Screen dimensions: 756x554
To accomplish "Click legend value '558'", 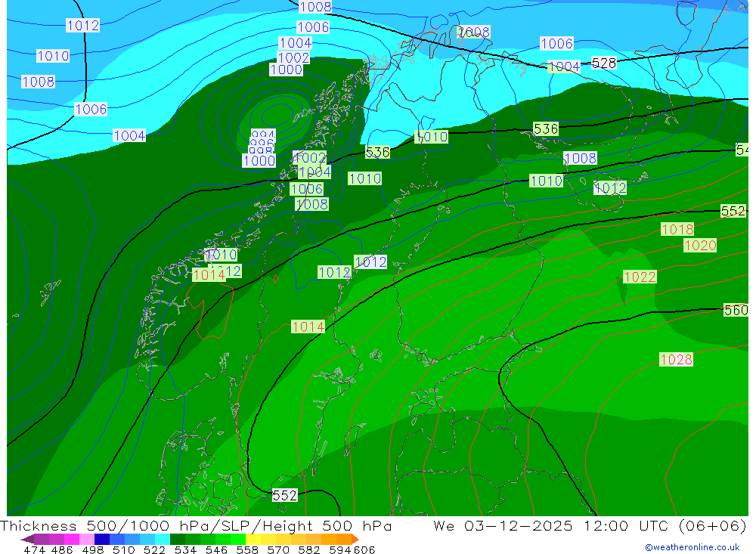I will click(x=247, y=549).
